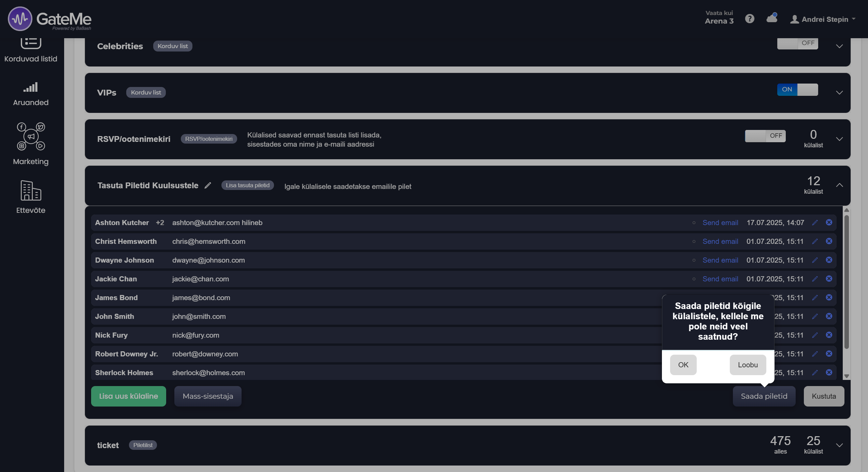Open the help question mark icon
868x472 pixels.
pos(749,19)
